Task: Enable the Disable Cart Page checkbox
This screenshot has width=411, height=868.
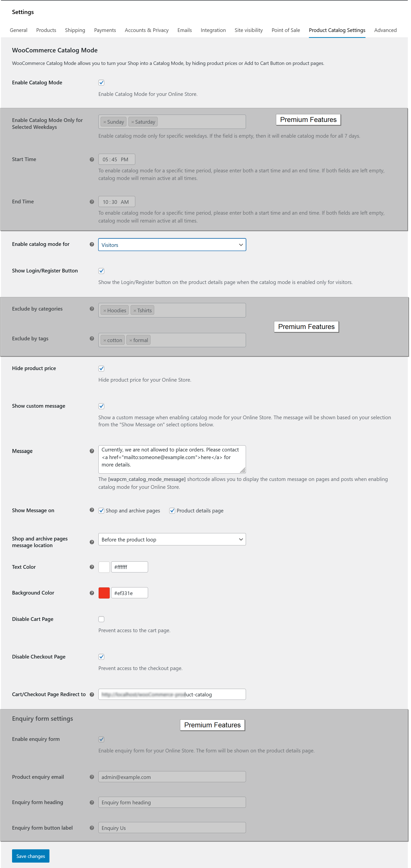Action: coord(101,619)
